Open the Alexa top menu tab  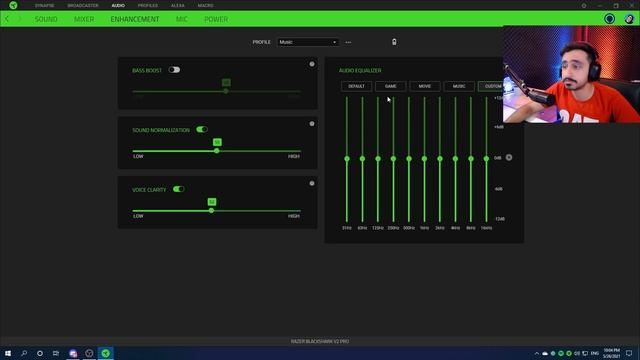coord(178,6)
